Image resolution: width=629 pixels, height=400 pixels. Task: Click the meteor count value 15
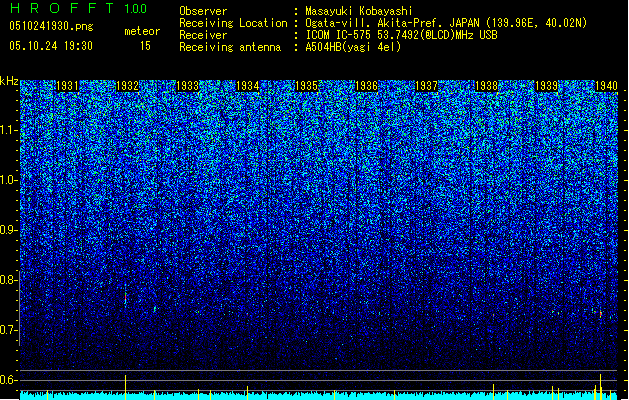145,46
